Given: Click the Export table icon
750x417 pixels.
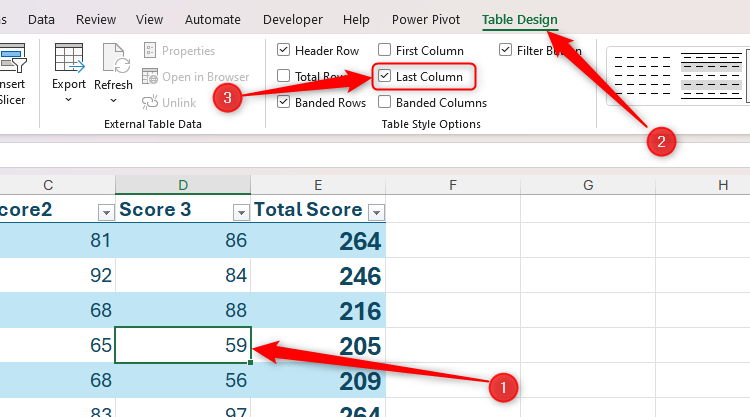Looking at the screenshot, I should point(69,60).
